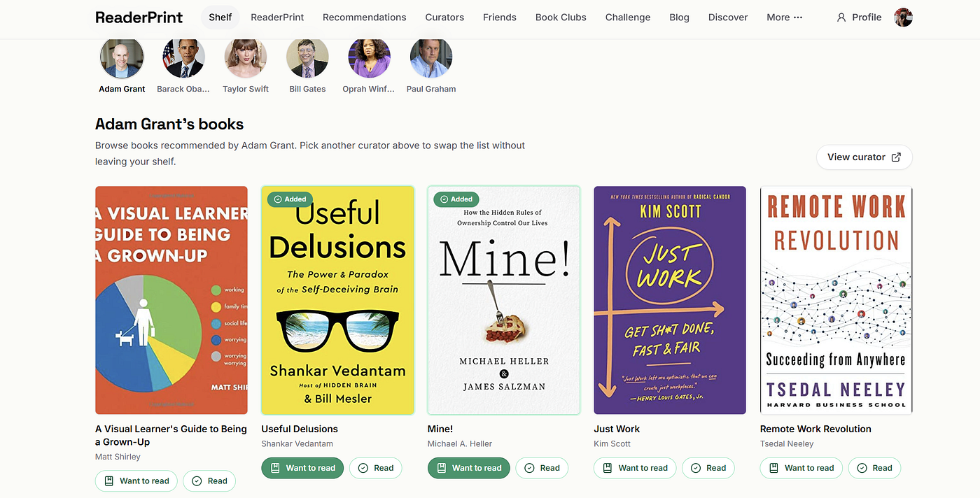The image size is (980, 498).
Task: Click the profile avatar photo in the header
Action: point(903,17)
